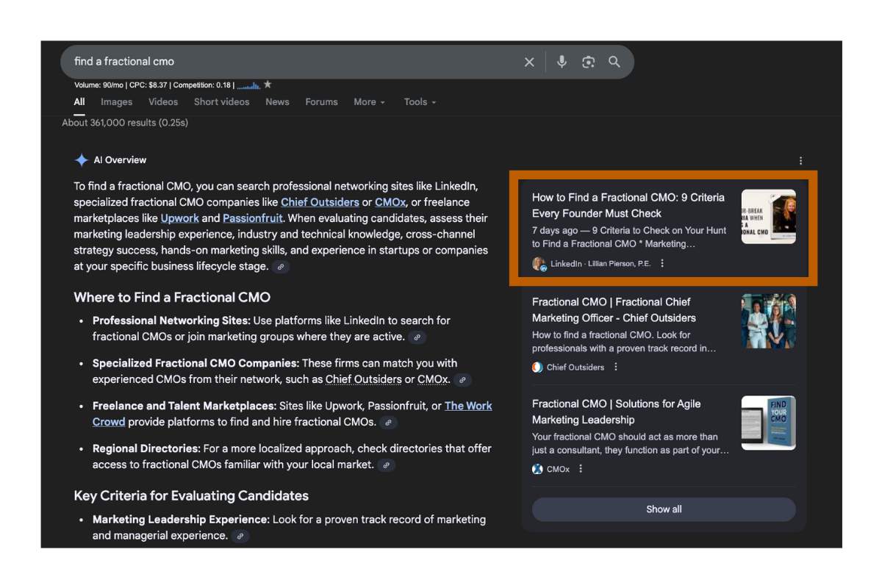Open three-dot menu on LinkedIn result
Viewport: 882px width, 588px height.
(662, 264)
